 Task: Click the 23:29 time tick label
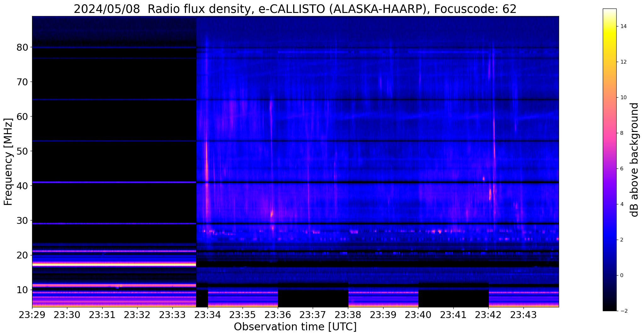[32, 315]
